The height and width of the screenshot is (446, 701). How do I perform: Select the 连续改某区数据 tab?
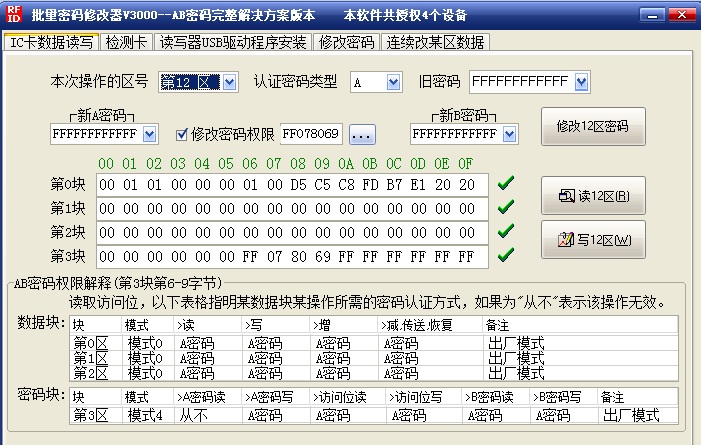tap(434, 42)
